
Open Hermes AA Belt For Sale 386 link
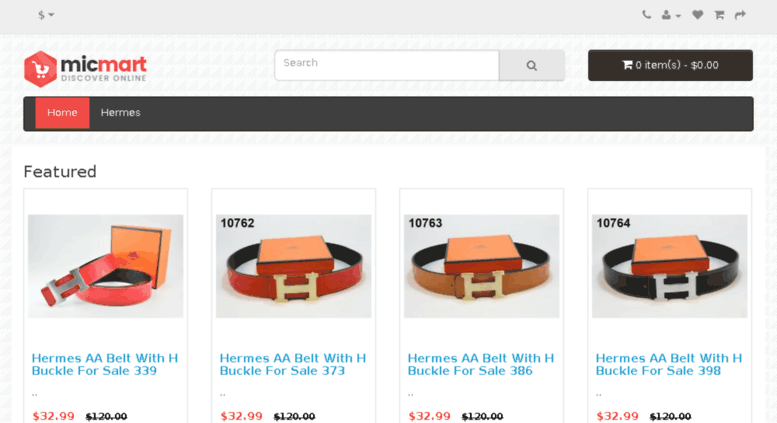pos(481,365)
